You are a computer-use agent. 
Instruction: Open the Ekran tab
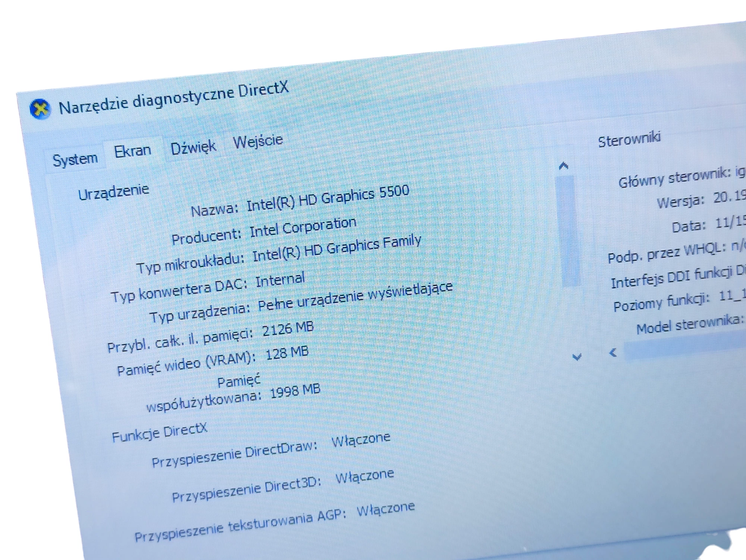[132, 151]
